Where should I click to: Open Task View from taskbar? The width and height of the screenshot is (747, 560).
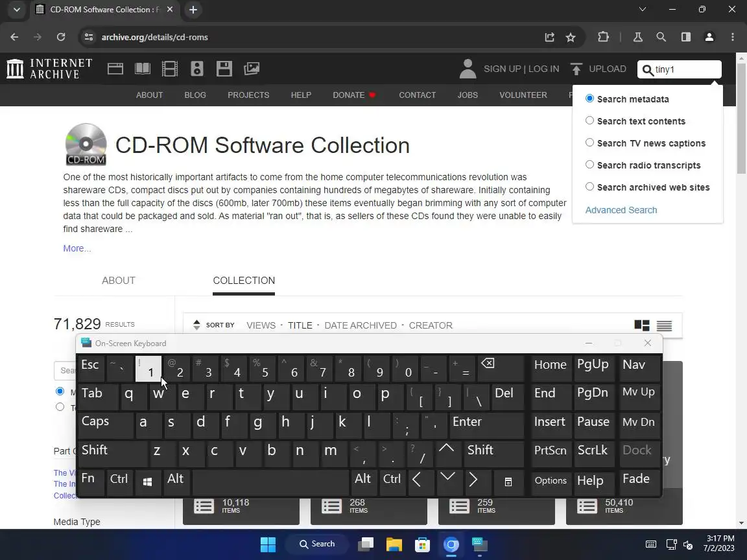pyautogui.click(x=366, y=544)
